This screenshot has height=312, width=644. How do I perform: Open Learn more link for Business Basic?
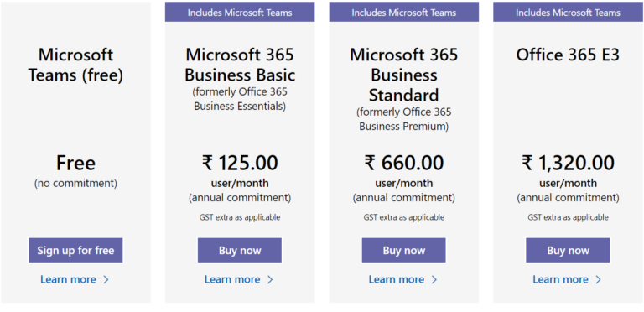[232, 279]
